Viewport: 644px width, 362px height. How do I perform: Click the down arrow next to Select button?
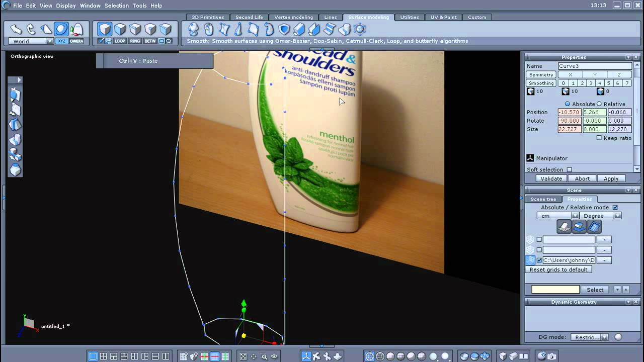click(x=617, y=290)
